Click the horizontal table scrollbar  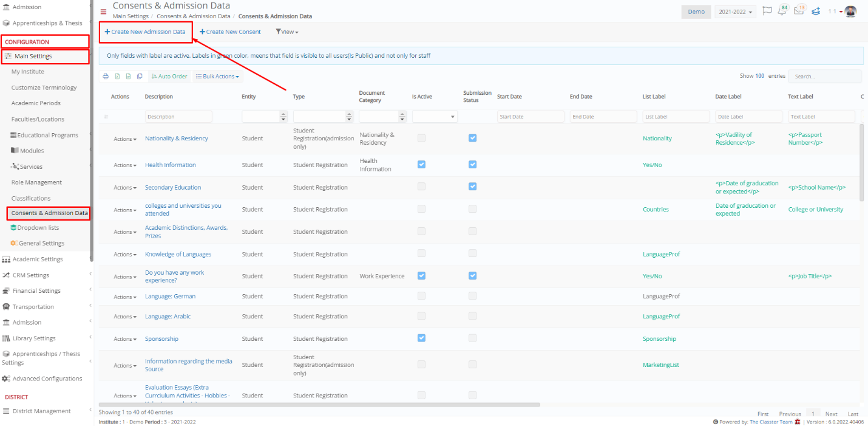click(x=319, y=404)
